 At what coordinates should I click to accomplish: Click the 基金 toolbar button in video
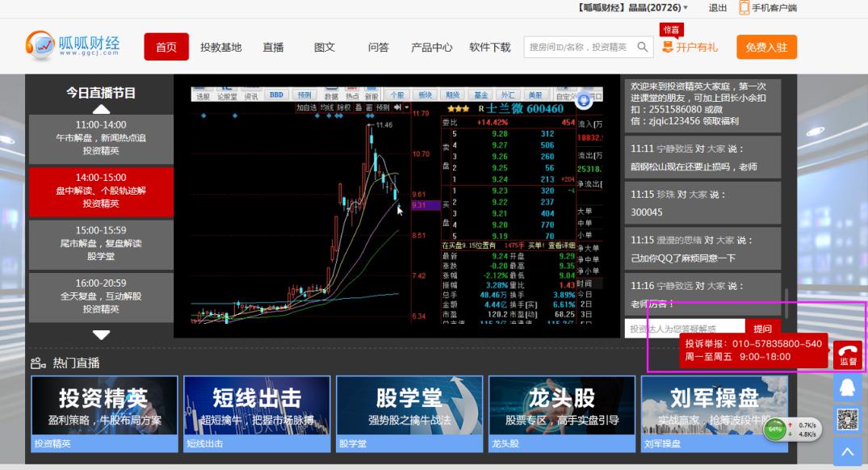pos(480,94)
